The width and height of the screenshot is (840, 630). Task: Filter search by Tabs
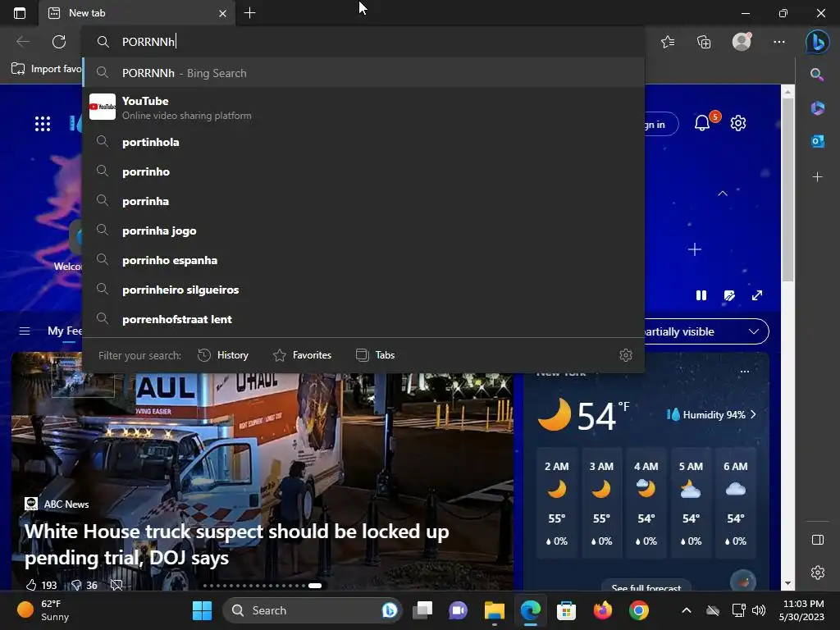pos(375,355)
